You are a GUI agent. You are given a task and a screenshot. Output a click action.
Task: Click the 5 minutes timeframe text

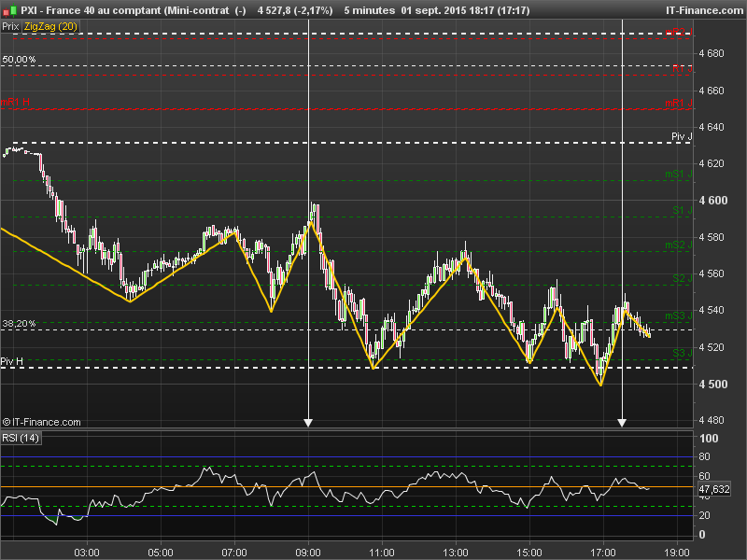point(369,10)
